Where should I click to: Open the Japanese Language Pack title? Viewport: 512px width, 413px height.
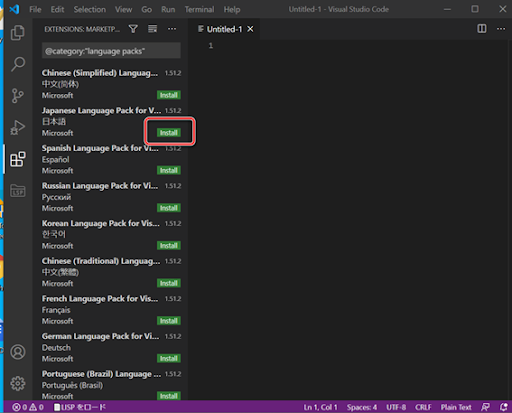click(x=101, y=110)
